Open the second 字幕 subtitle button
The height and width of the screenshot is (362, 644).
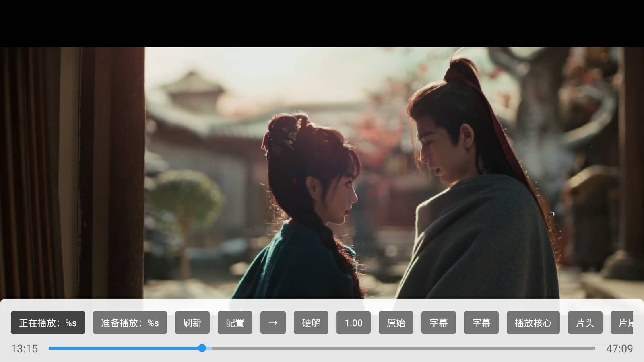click(481, 323)
